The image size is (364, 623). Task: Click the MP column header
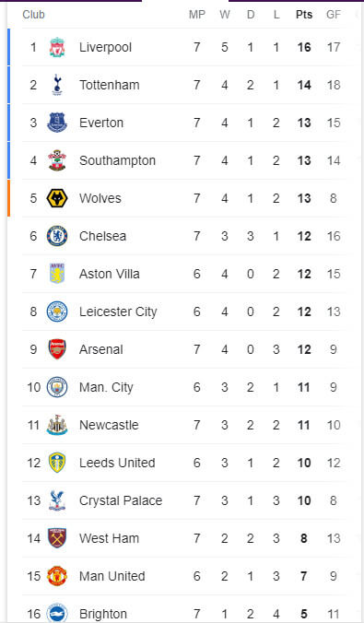tap(197, 15)
